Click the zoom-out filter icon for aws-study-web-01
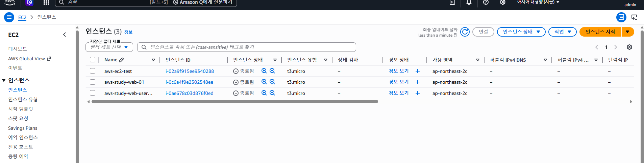The width and height of the screenshot is (644, 163). coord(272,82)
